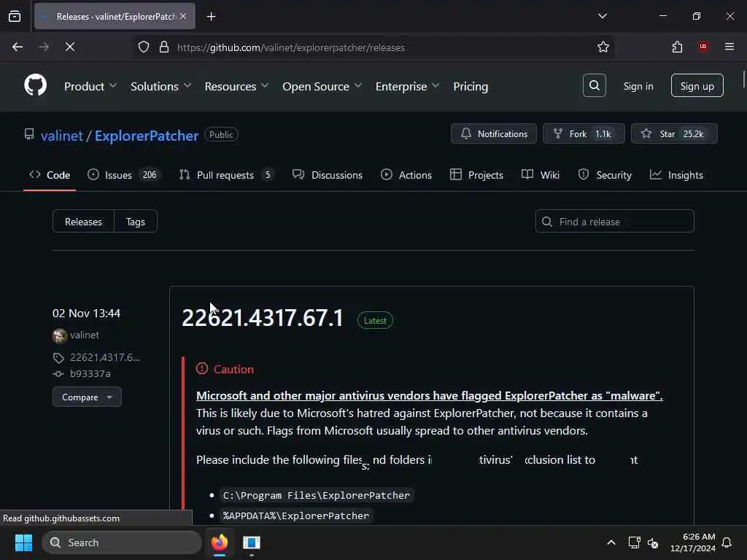
Task: Click the Latest release badge
Action: pyautogui.click(x=375, y=321)
